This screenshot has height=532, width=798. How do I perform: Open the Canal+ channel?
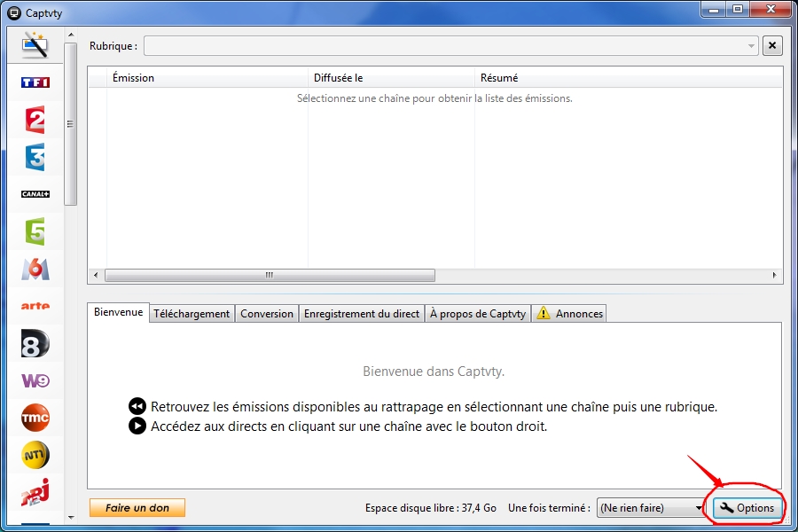coord(35,194)
